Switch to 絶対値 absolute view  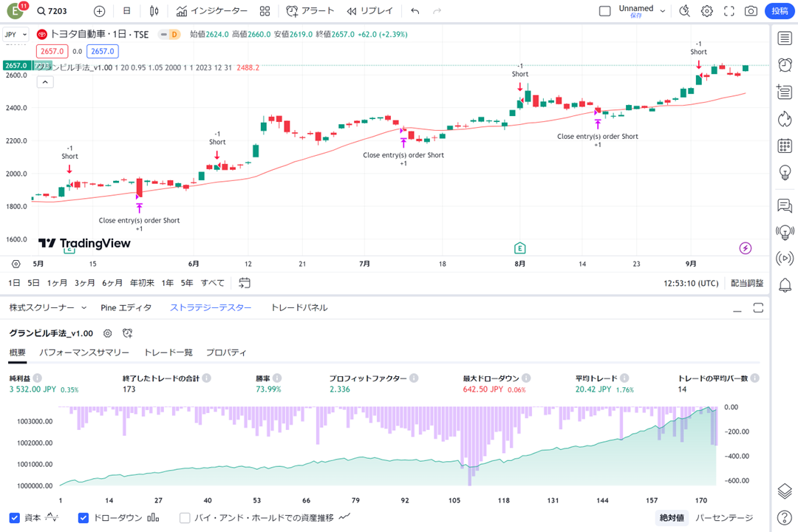(x=672, y=518)
